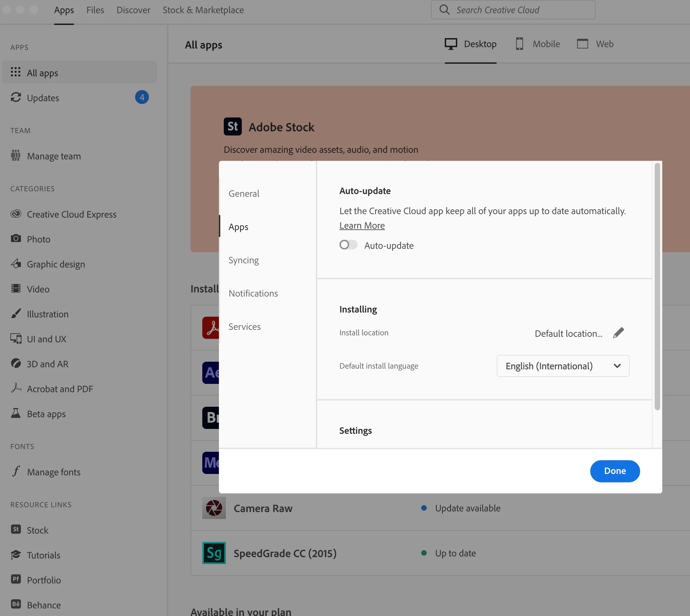Switch to the Syncing preferences tab
Screen dimensions: 690x616
244,260
